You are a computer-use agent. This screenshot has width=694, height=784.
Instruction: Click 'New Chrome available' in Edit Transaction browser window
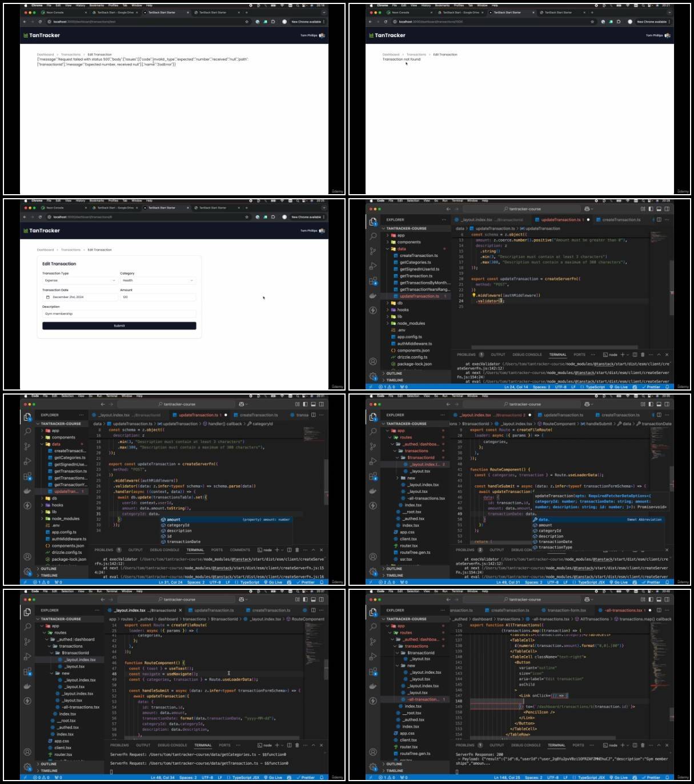pyautogui.click(x=306, y=217)
